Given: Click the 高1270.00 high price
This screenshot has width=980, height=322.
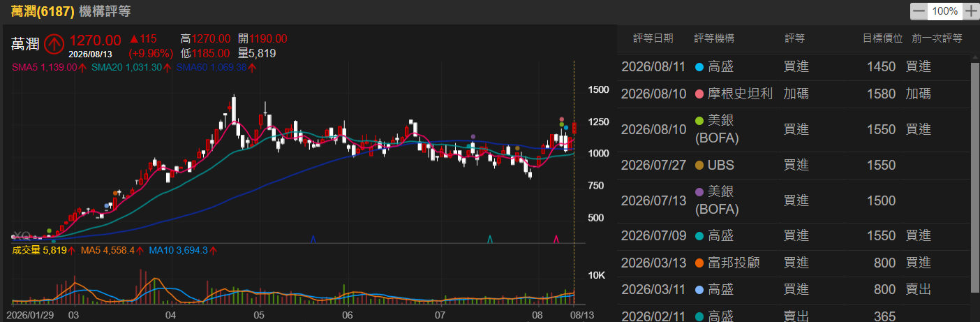Looking at the screenshot, I should click(x=205, y=39).
